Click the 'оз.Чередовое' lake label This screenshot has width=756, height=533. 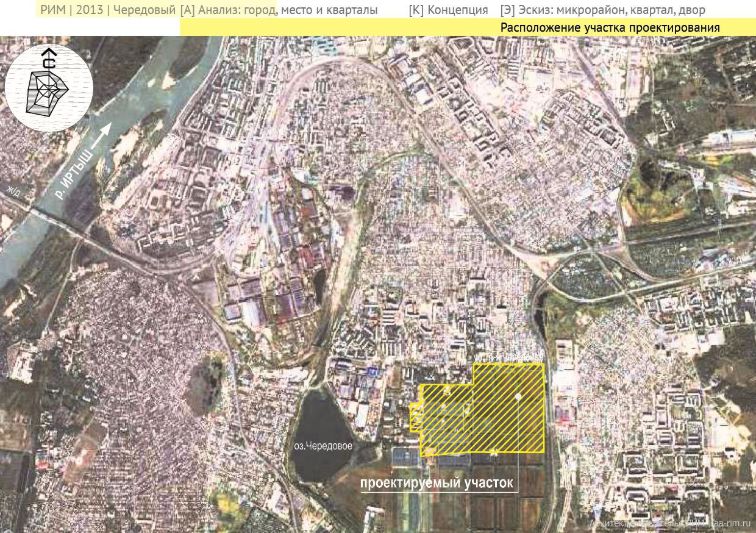click(323, 446)
